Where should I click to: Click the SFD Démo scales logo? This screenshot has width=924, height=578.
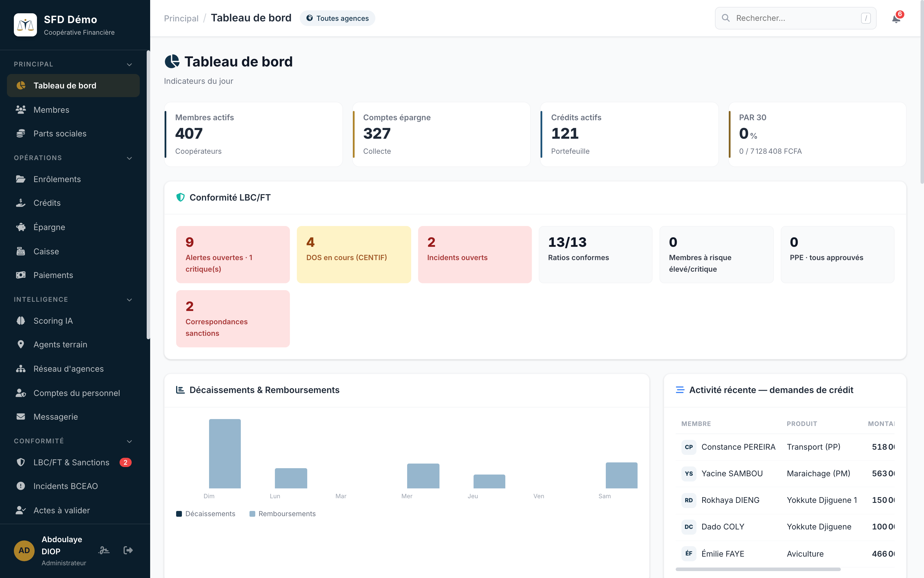coord(25,25)
